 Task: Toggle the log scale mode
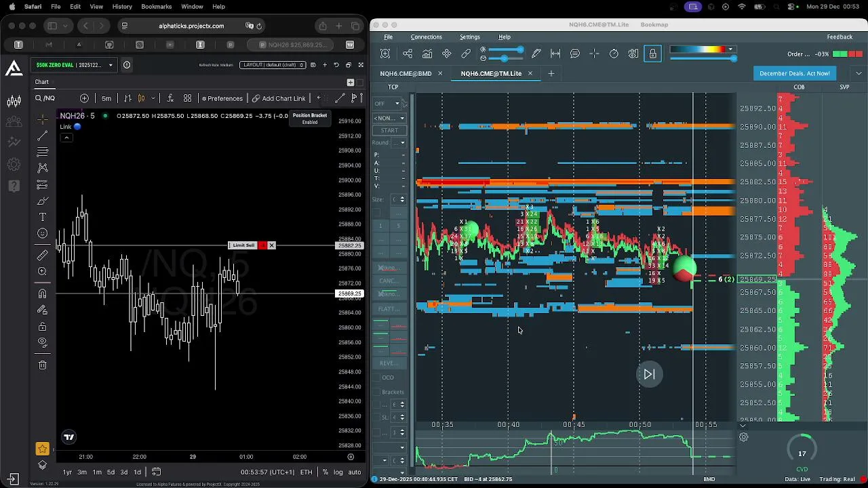(x=338, y=472)
